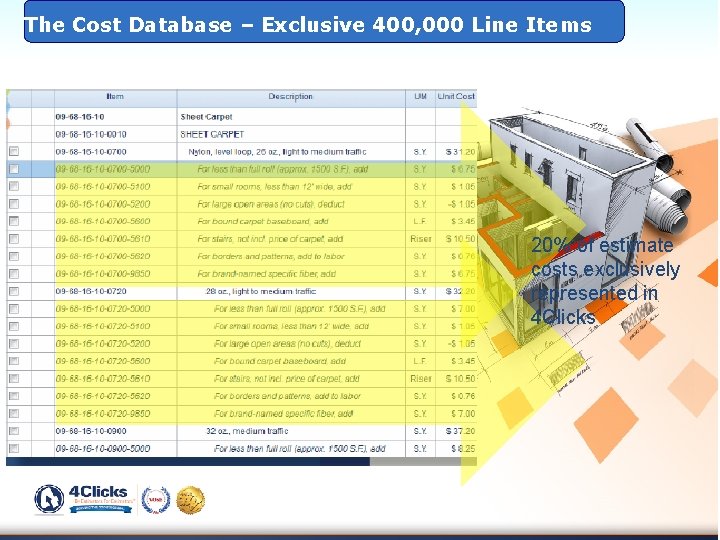This screenshot has width=720, height=540.
Task: Check the box for 0720-5000 full roll row
Action: coord(14,309)
